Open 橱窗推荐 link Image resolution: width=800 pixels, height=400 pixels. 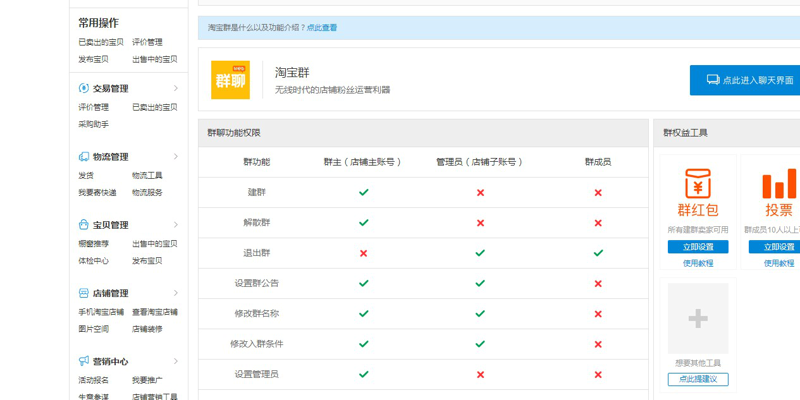(93, 244)
